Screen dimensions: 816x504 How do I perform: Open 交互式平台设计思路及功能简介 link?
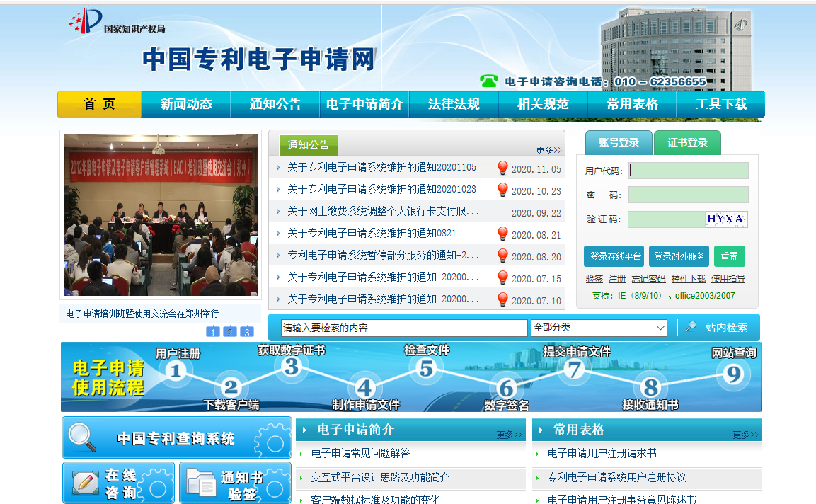(380, 477)
